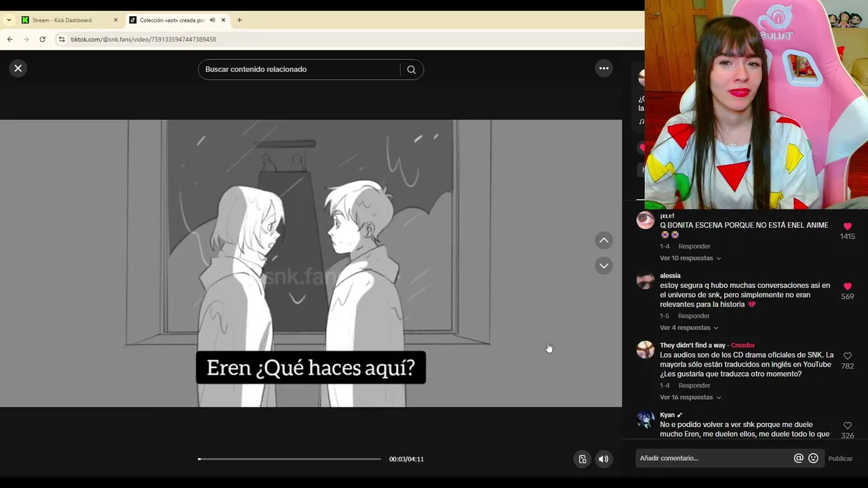Focus the Añadir comentario field

tap(715, 458)
